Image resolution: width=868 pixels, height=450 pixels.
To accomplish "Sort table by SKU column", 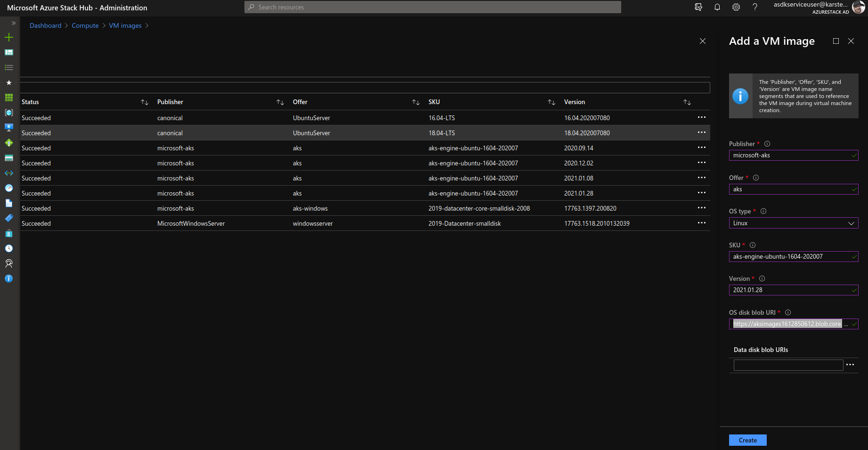I will coord(552,102).
